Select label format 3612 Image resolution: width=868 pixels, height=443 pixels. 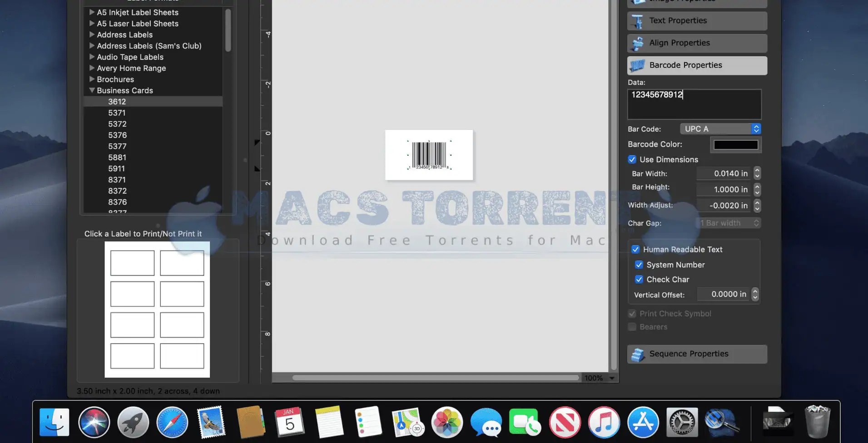click(x=153, y=102)
